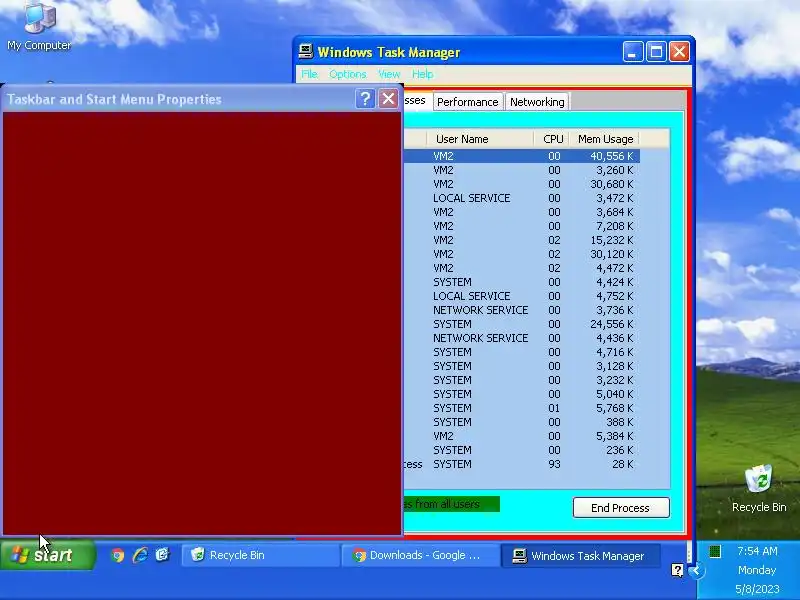Close the Windows Task Manager window
This screenshot has height=600, width=800.
[680, 52]
